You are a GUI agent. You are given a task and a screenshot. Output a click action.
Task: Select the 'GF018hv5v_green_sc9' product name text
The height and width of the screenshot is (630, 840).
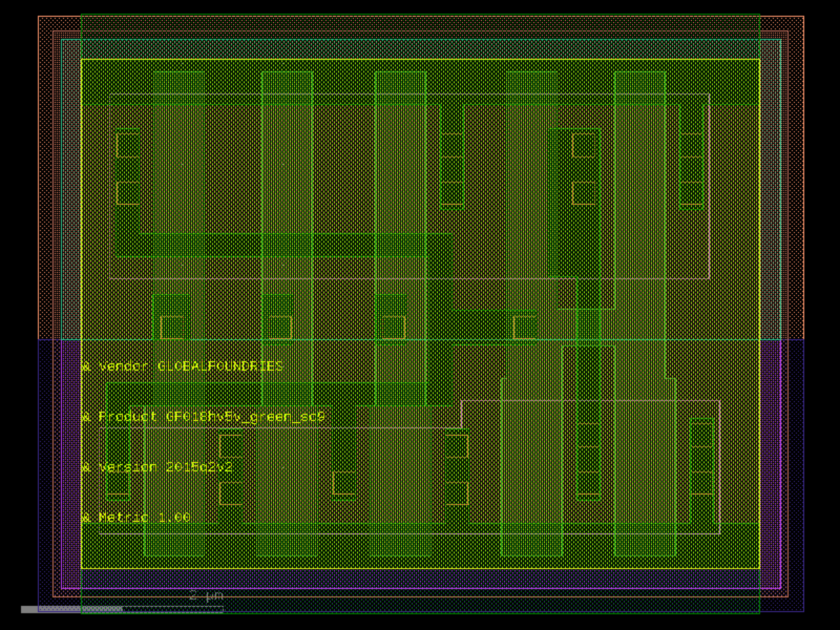[246, 417]
